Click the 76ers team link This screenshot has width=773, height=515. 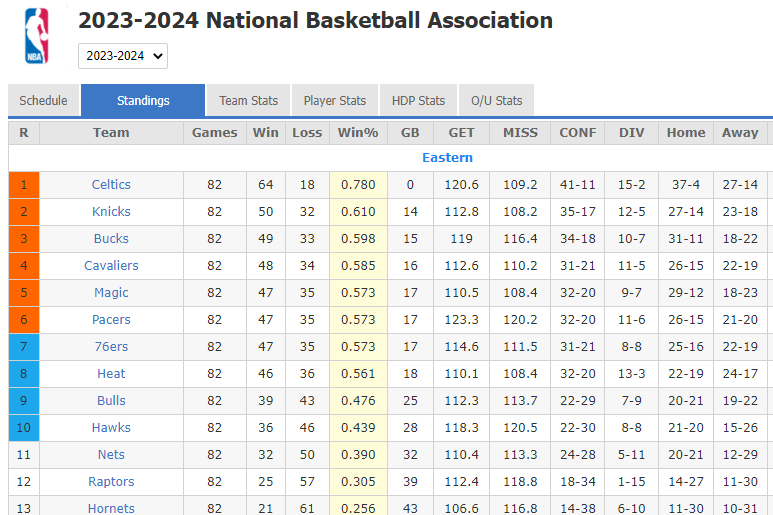coord(111,347)
